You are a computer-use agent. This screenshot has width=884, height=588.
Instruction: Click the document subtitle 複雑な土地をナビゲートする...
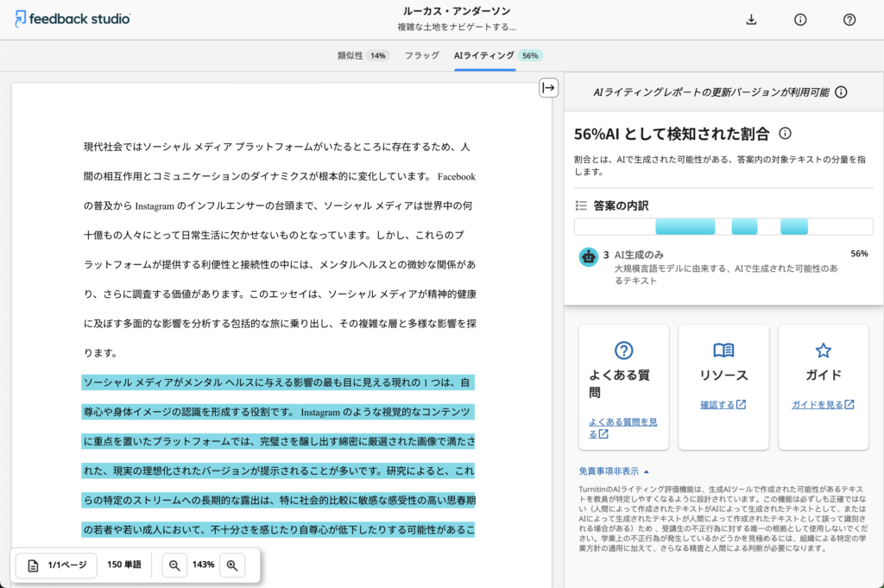click(457, 27)
